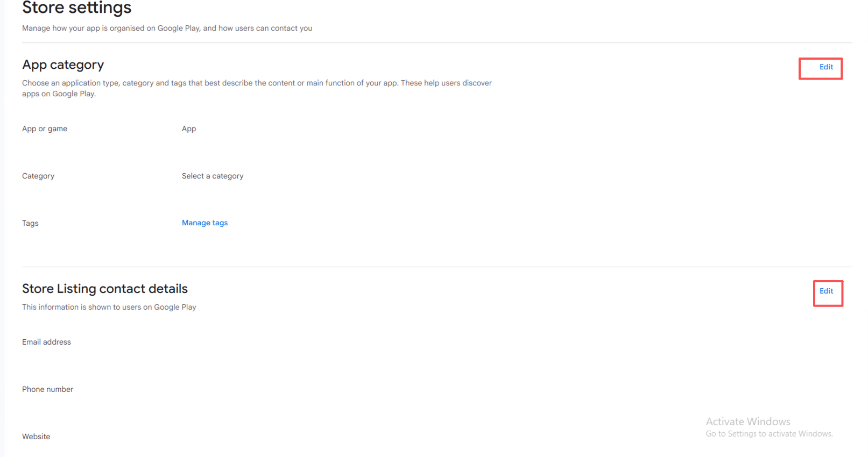
Task: Click the 'Manage how your app is organised' subtitle
Action: click(167, 28)
